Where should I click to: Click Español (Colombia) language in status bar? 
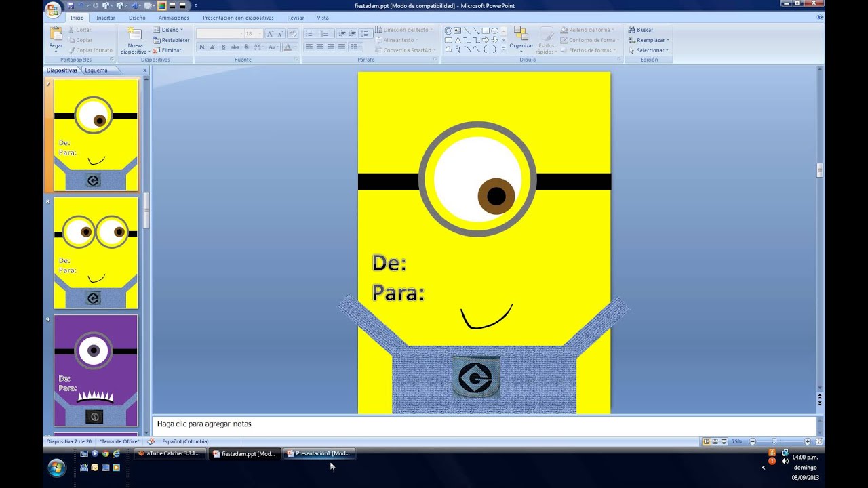[x=185, y=441]
